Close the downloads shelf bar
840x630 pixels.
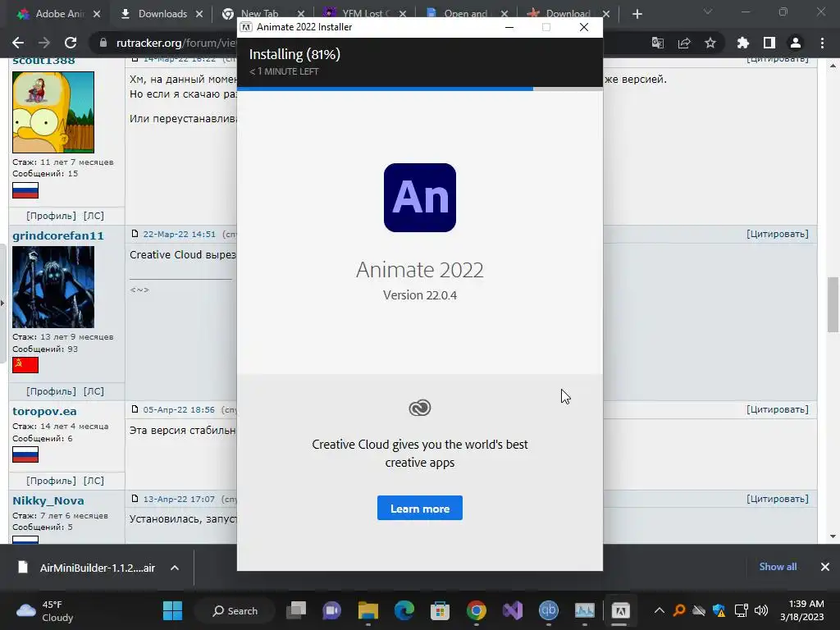[825, 566]
